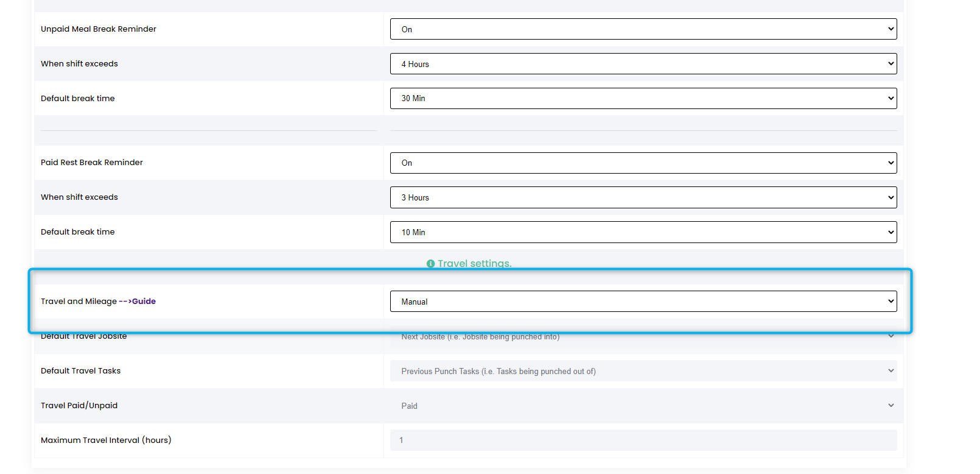Click the Maximum Travel Interval hours field
This screenshot has width=980, height=474.
tap(643, 440)
